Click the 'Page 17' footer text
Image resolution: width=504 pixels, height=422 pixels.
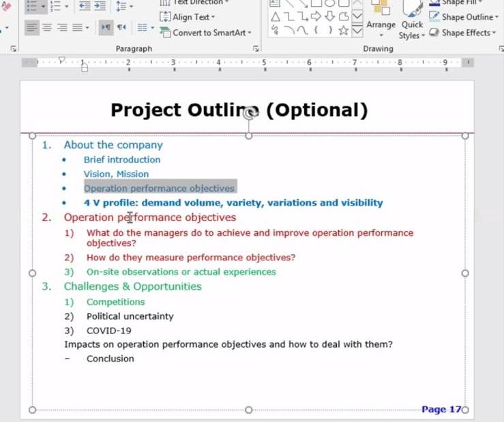pos(441,410)
